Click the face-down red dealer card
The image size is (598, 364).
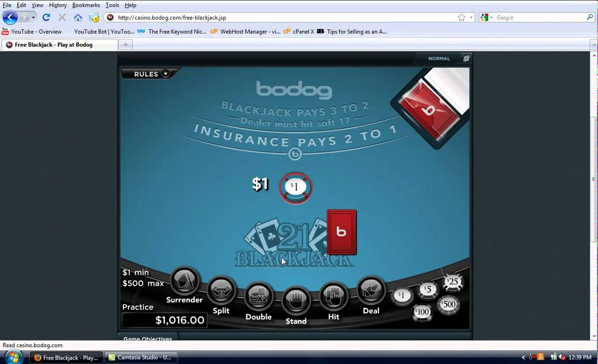(341, 232)
